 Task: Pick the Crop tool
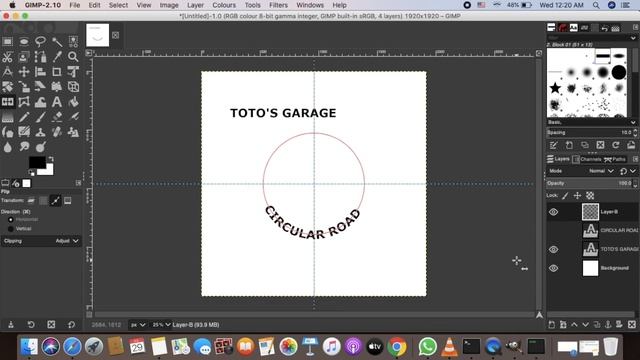tap(57, 72)
